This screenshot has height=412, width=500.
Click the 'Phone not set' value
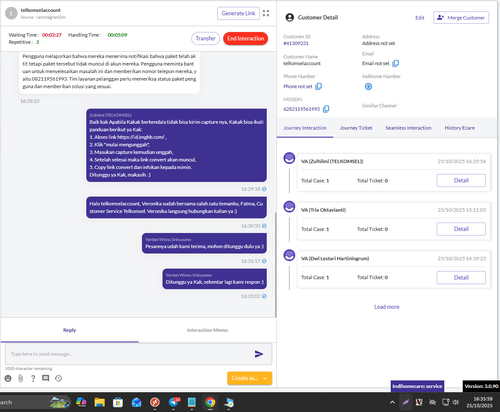click(x=298, y=86)
